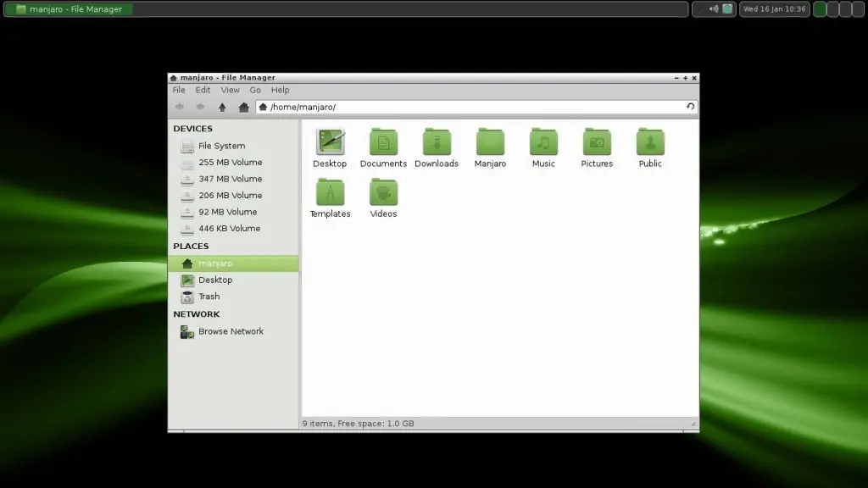Viewport: 868px width, 488px height.
Task: Select the 446 KB Volume device
Action: click(233, 229)
